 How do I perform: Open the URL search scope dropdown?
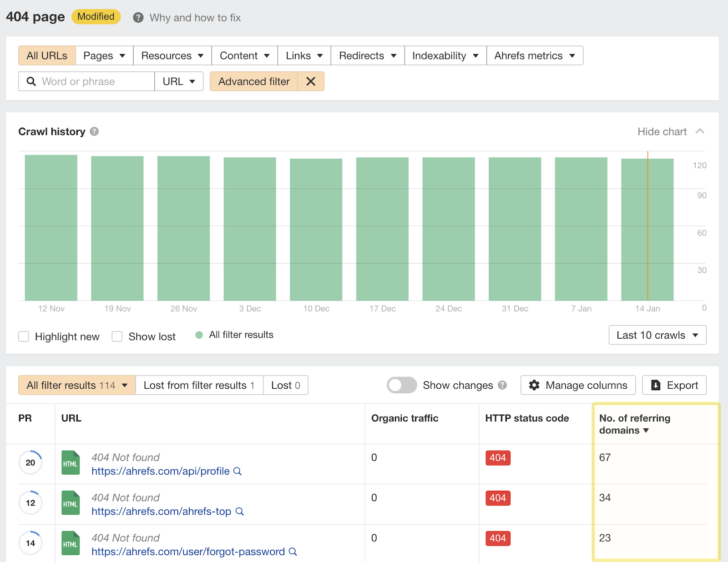[179, 81]
